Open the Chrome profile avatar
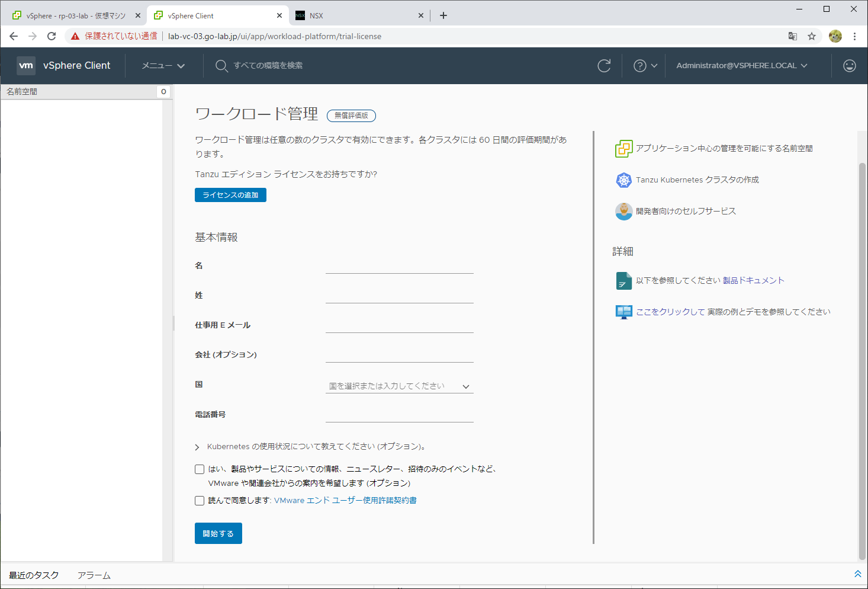868x589 pixels. tap(835, 36)
